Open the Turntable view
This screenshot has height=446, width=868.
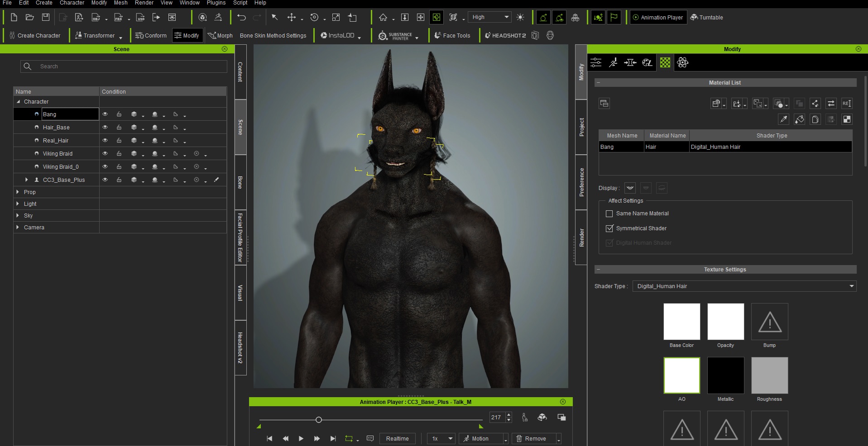point(706,17)
